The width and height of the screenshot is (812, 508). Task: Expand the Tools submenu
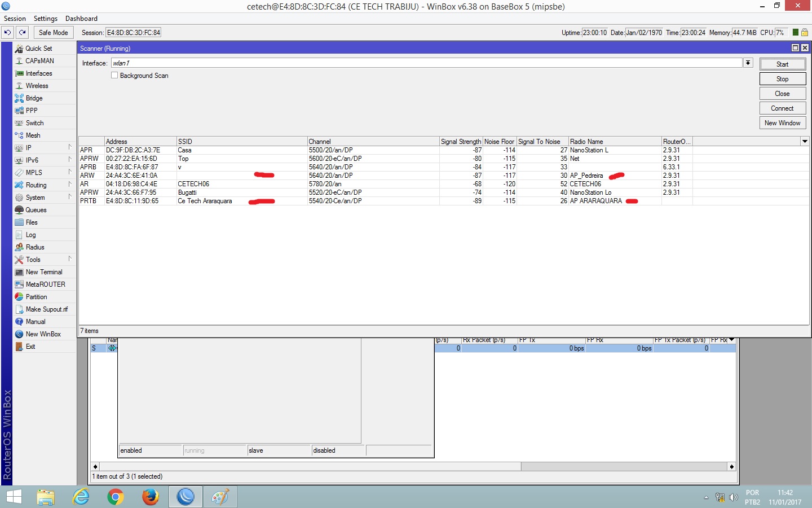point(70,260)
